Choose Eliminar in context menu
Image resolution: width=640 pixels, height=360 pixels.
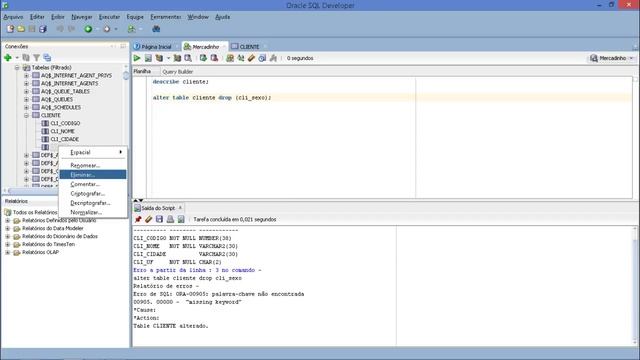[93, 175]
